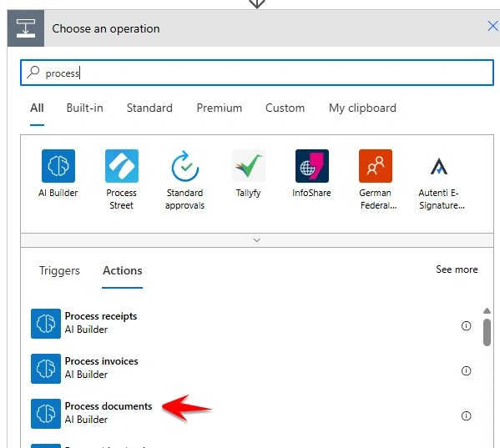
Task: Select the German Federal connector icon
Action: tap(376, 166)
